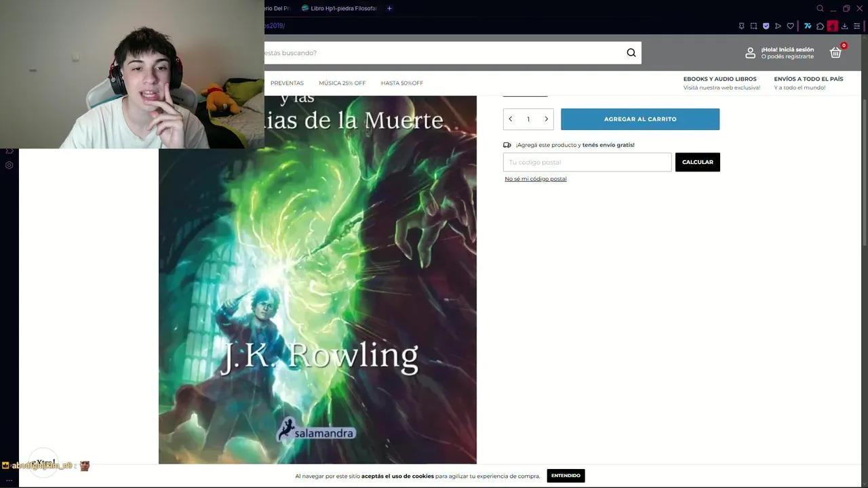Open the easy setup sliders icon

857,26
